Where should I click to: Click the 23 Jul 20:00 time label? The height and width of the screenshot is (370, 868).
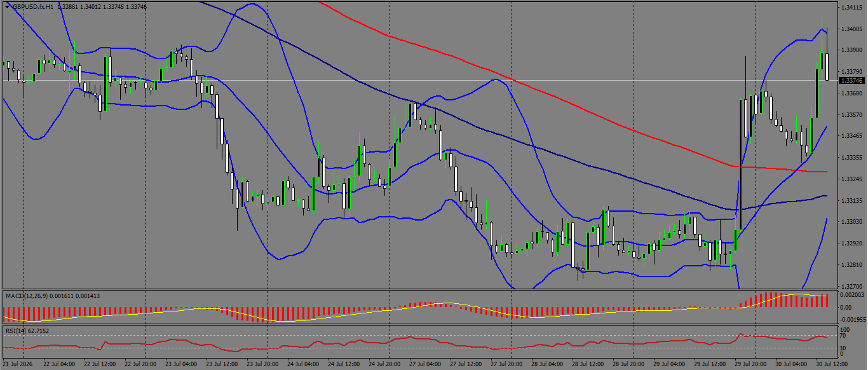tap(263, 365)
